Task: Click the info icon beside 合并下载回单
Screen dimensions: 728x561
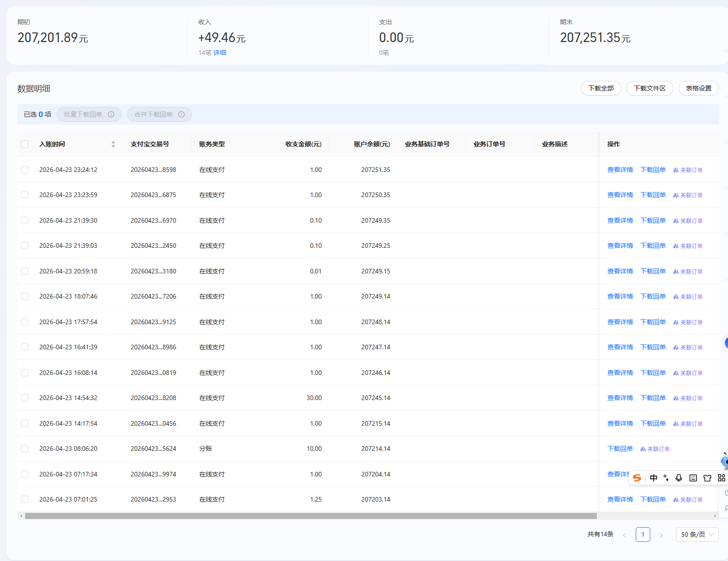Action: (181, 114)
